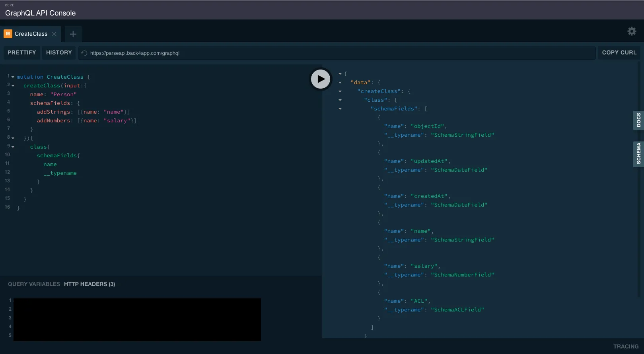Click the name field on line 11
644x354 pixels.
coord(50,164)
